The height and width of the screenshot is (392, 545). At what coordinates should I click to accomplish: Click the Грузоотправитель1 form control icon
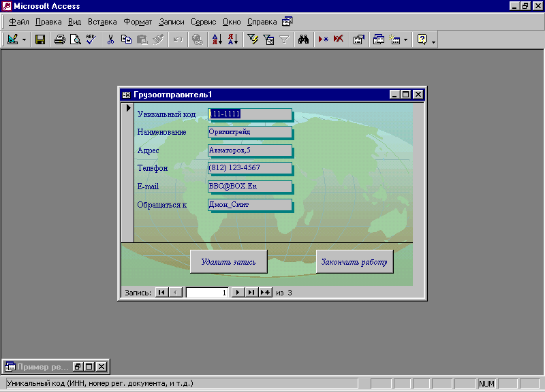click(127, 95)
